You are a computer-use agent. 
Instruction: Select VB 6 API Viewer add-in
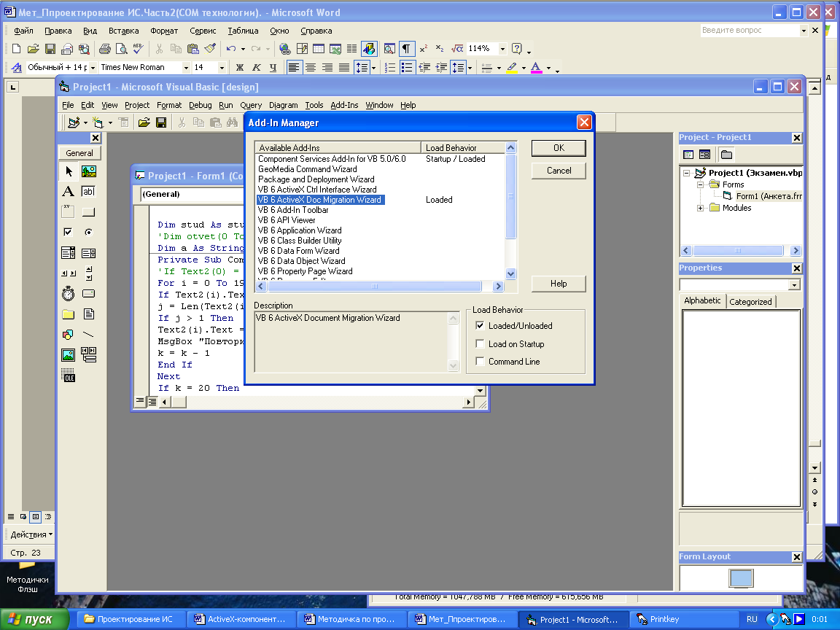click(286, 220)
